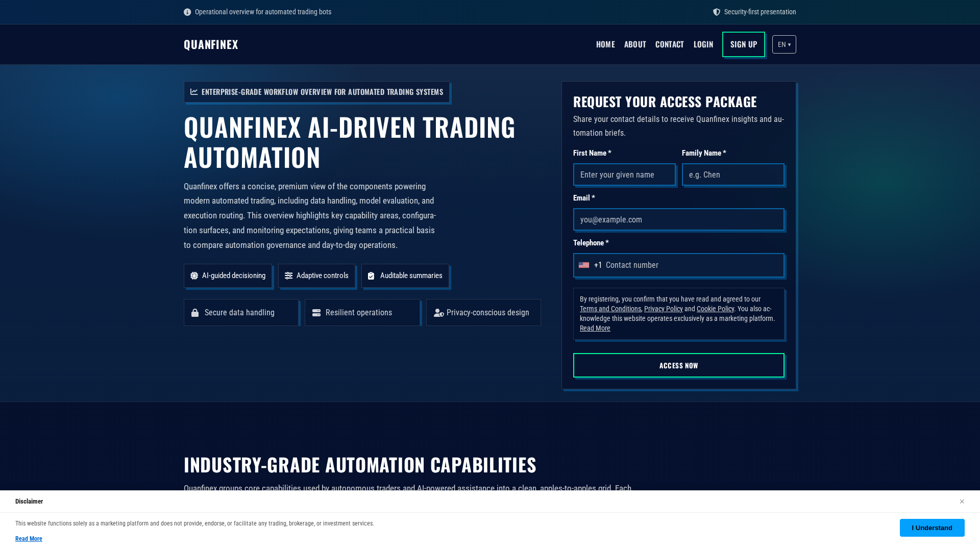The height and width of the screenshot is (551, 980).
Task: Click the chip icon for AI-guided decisioning
Action: click(x=194, y=276)
